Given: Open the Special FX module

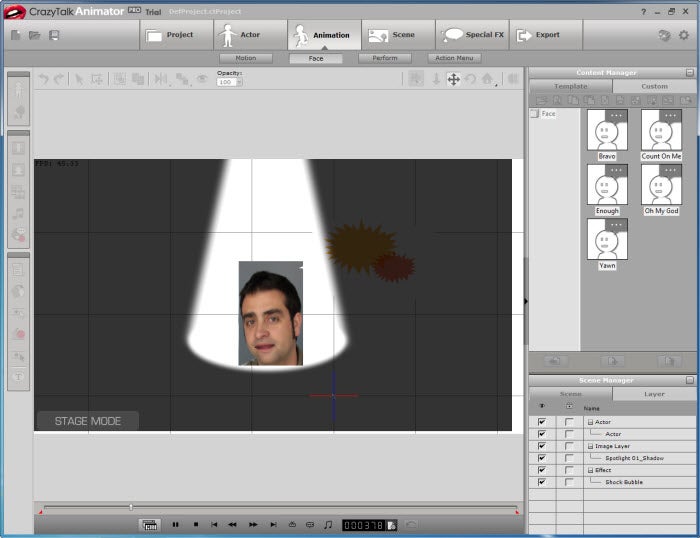Looking at the screenshot, I should (x=474, y=35).
